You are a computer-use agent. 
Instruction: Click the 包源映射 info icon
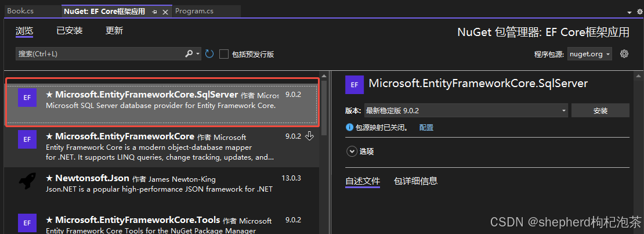point(349,128)
